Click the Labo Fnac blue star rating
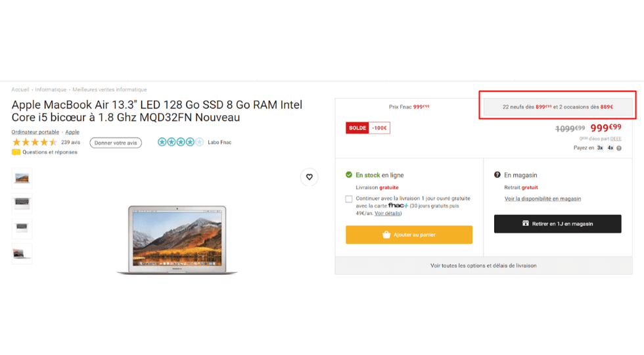Image resolution: width=644 pixels, height=355 pixels. pyautogui.click(x=181, y=142)
